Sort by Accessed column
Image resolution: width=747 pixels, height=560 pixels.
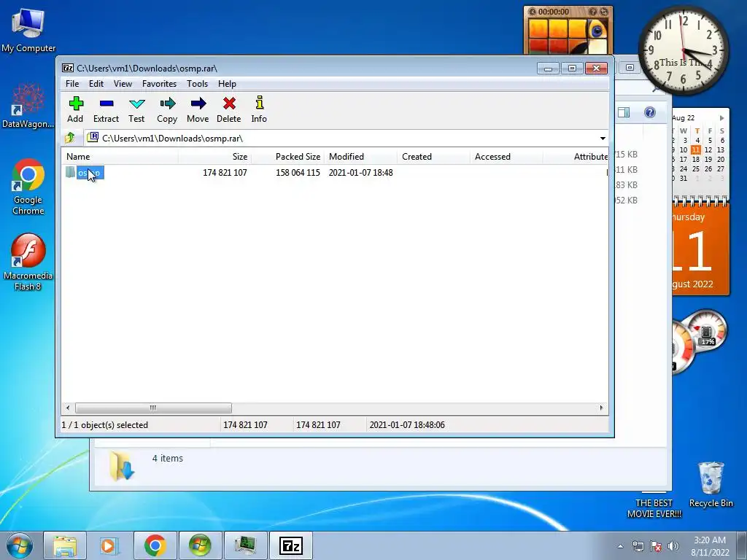pos(506,157)
